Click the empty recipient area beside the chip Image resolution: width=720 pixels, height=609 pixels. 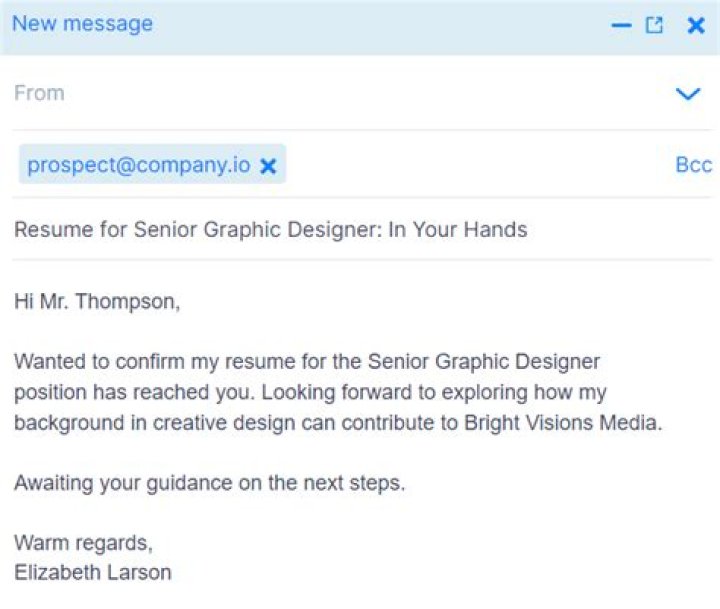470,165
